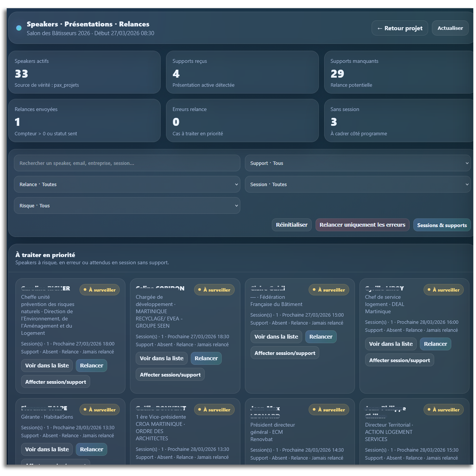Expand the Relance Toutes dropdown
The width and height of the screenshot is (476, 476).
coord(127,184)
